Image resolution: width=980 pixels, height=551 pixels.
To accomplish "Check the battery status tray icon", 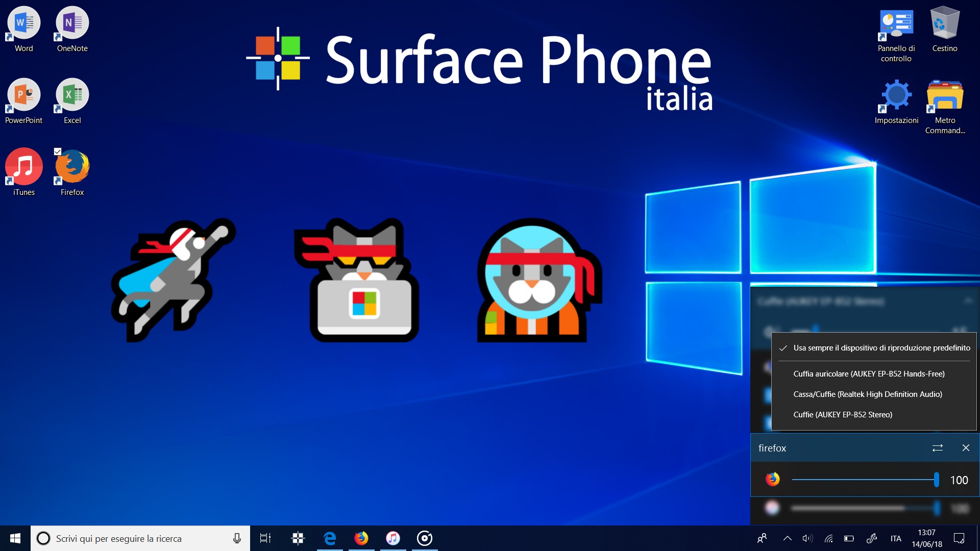I will coord(849,538).
